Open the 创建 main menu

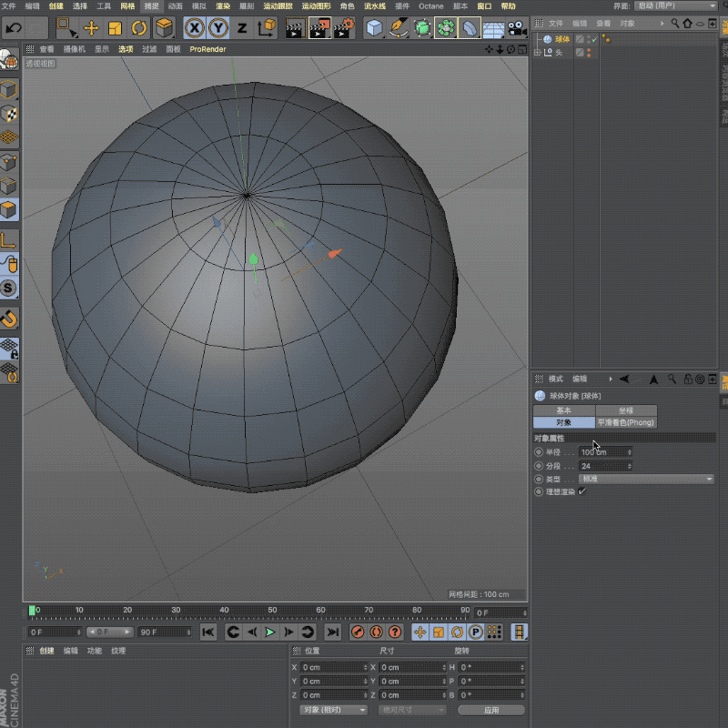click(56, 6)
